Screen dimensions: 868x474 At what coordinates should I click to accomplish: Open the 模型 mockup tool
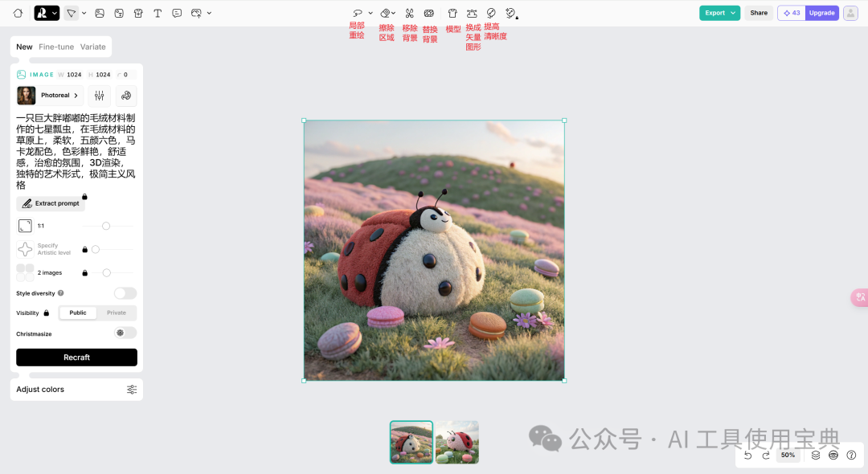click(x=452, y=13)
